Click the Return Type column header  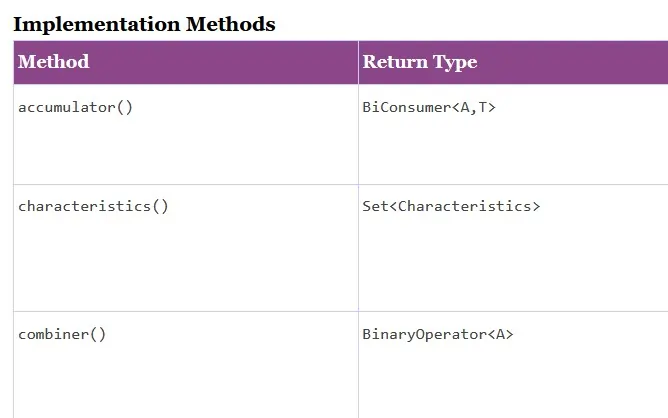pyautogui.click(x=419, y=62)
